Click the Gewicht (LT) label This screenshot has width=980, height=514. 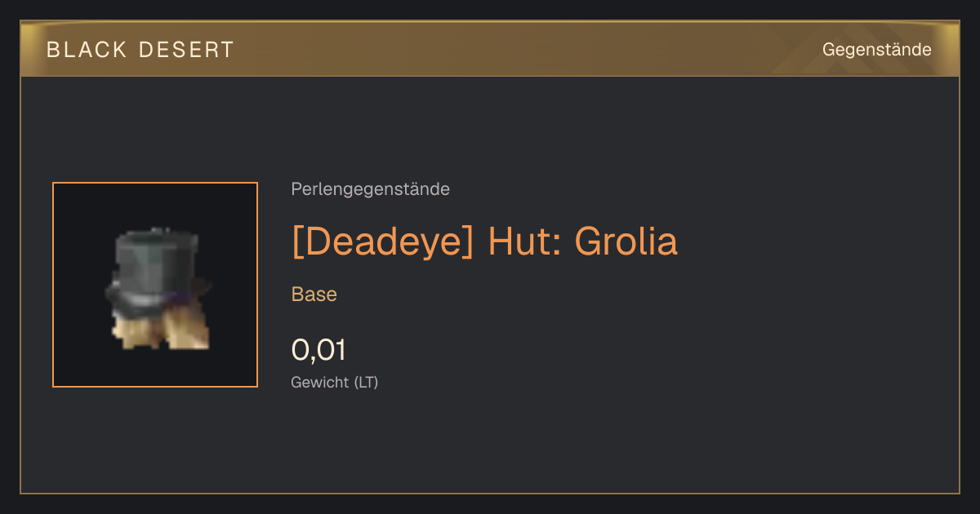pyautogui.click(x=335, y=382)
